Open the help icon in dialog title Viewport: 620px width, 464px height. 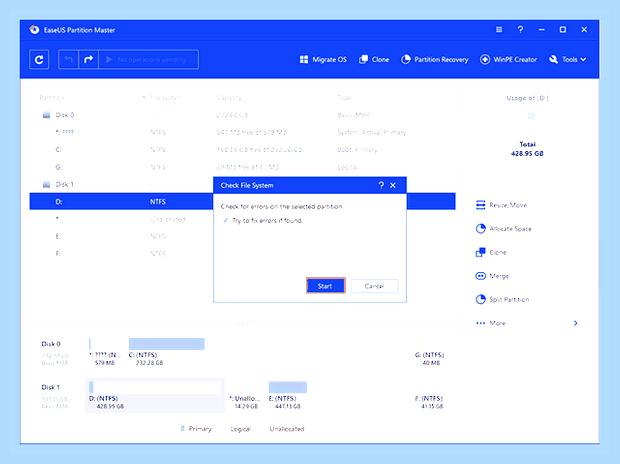tap(381, 185)
